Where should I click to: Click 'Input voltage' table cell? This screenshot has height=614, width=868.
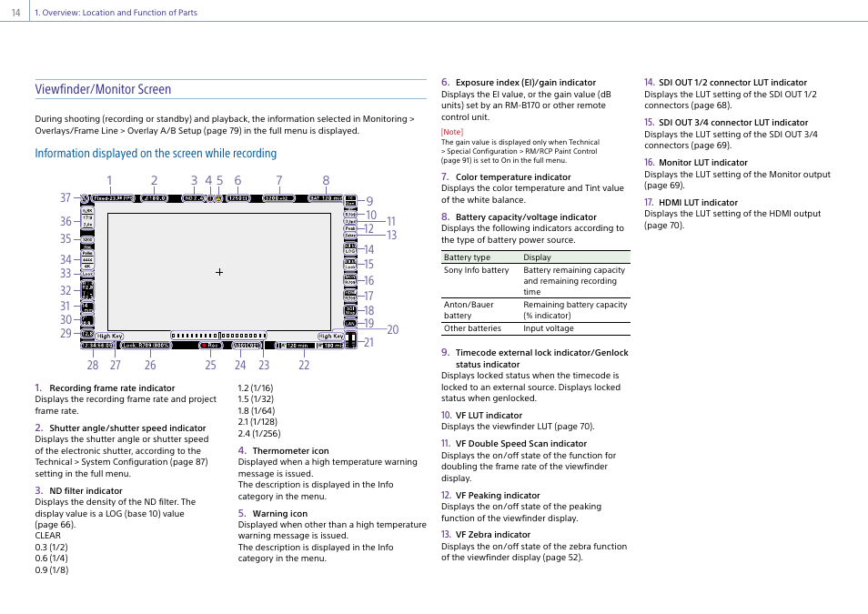pyautogui.click(x=549, y=328)
